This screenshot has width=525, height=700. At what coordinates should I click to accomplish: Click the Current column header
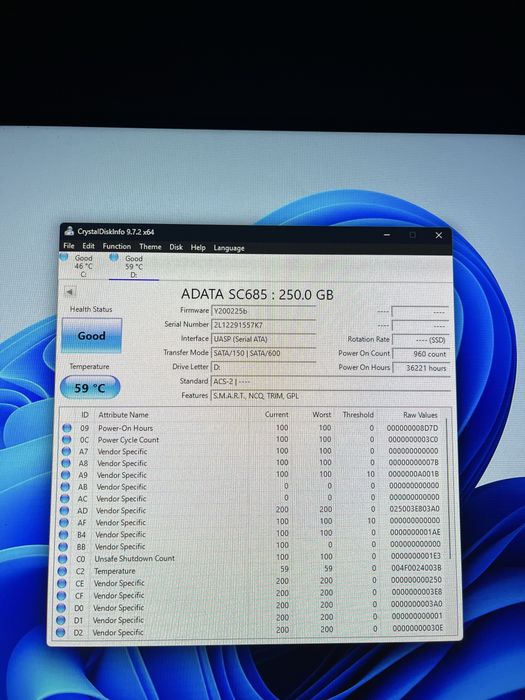(276, 414)
